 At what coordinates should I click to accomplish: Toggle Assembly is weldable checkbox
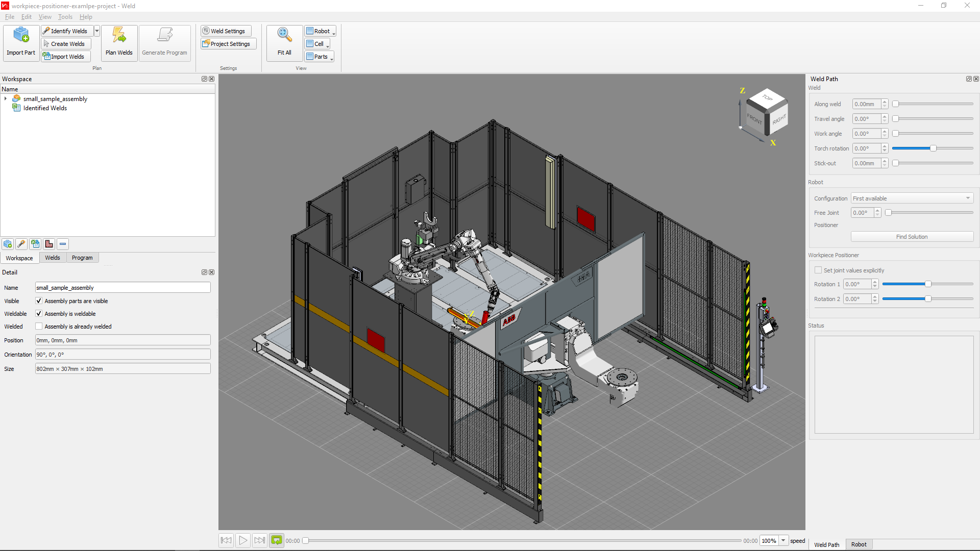38,314
